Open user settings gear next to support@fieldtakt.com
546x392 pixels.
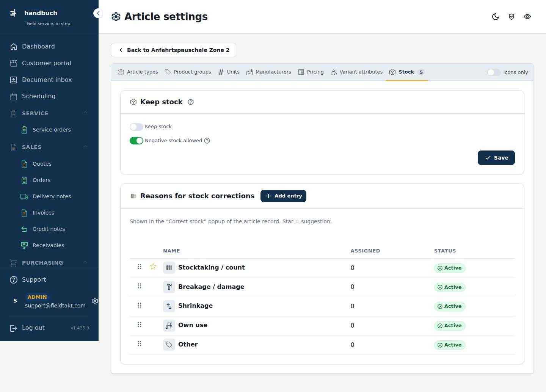click(x=95, y=301)
